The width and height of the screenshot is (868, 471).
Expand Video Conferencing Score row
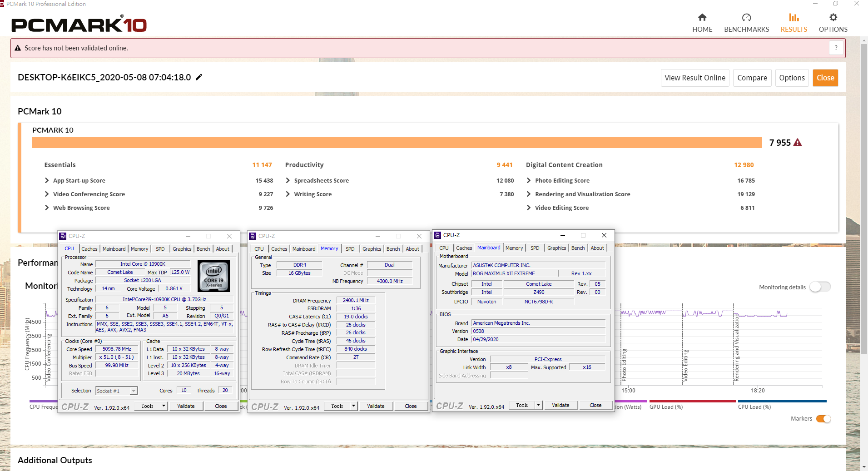coord(47,194)
